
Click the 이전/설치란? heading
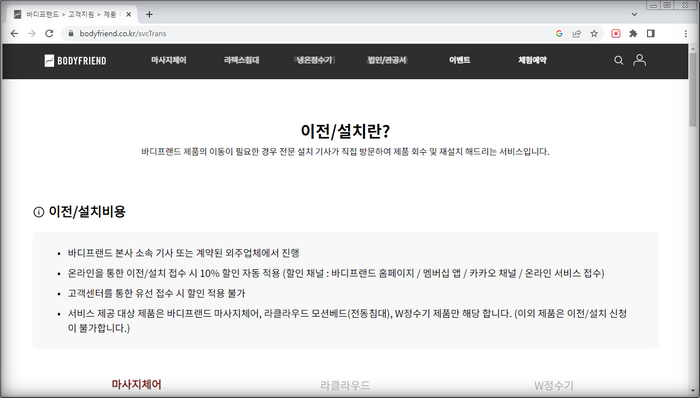pyautogui.click(x=345, y=131)
